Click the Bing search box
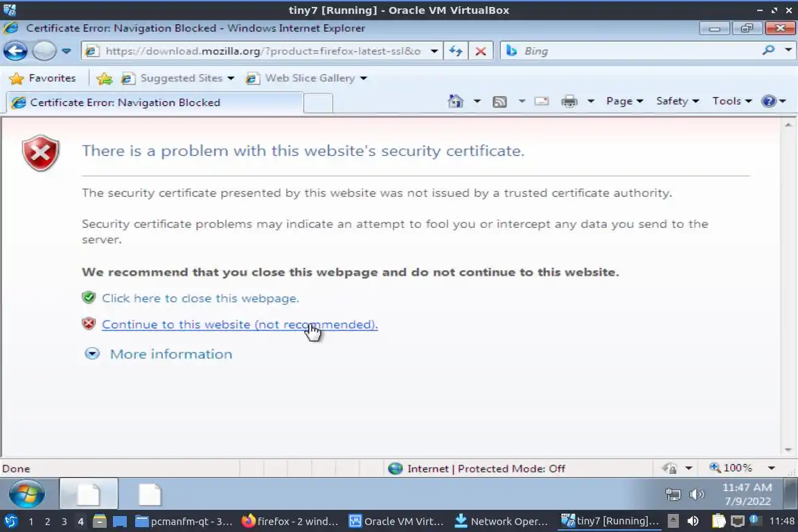This screenshot has height=532, width=798. tap(631, 51)
